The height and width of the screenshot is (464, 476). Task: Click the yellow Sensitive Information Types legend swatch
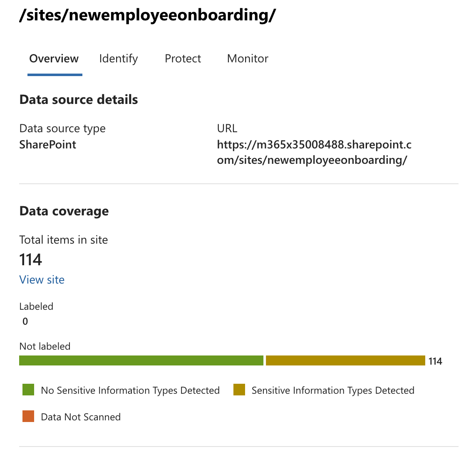tap(239, 390)
